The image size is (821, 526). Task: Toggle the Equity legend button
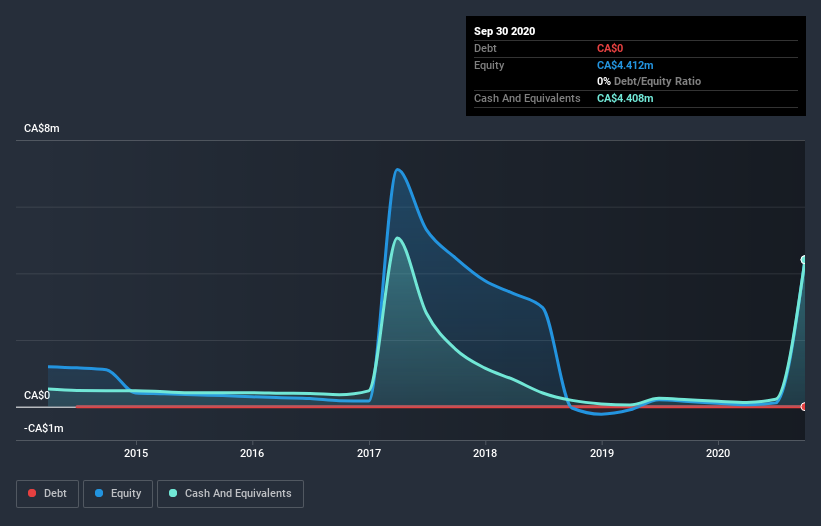(118, 494)
